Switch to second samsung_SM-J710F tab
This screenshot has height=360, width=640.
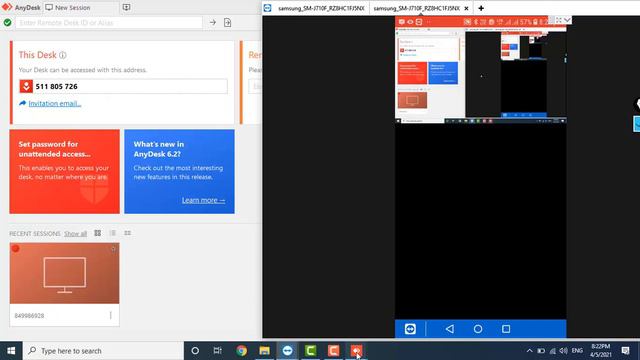416,8
